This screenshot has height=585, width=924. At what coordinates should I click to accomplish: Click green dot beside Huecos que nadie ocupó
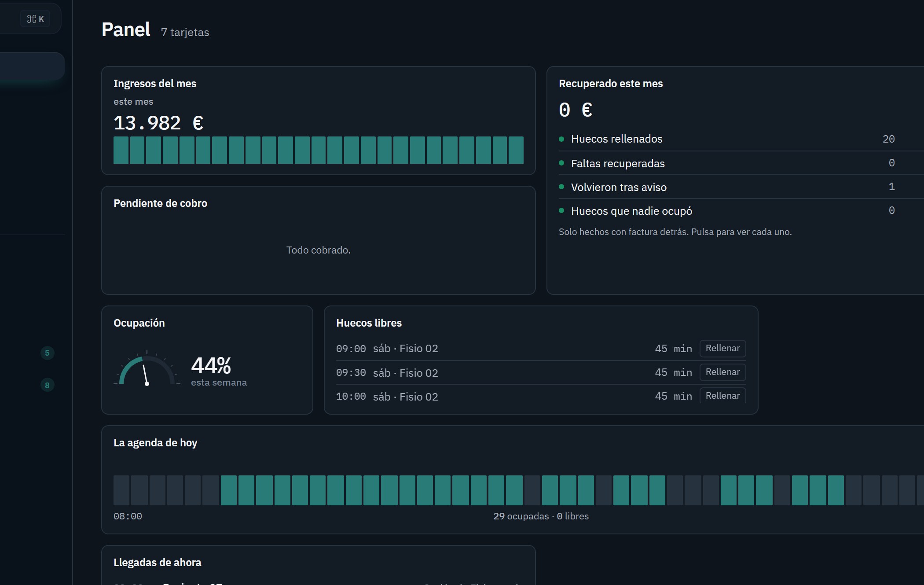(561, 210)
